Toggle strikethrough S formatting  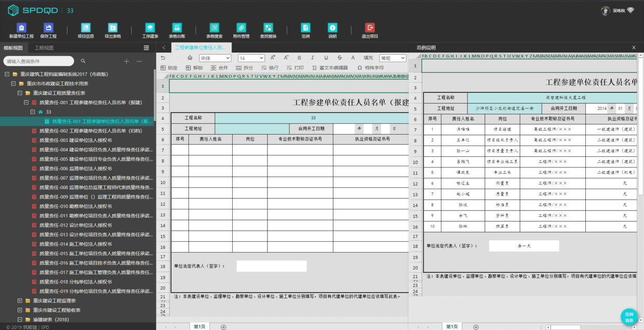click(x=340, y=58)
